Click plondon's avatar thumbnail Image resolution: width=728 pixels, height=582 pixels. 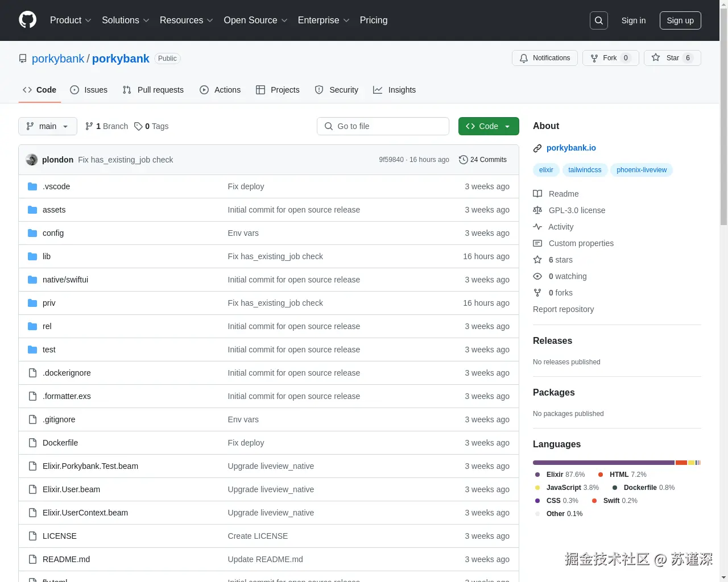[32, 160]
